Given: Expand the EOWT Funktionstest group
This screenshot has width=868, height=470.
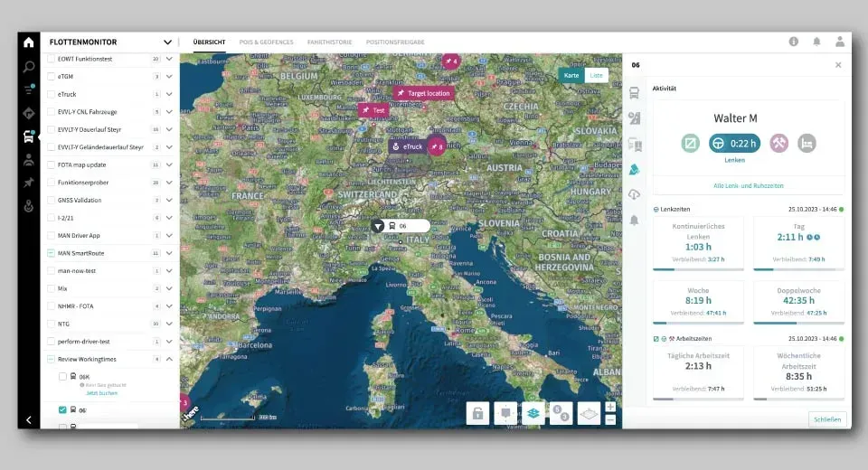Looking at the screenshot, I should pos(169,59).
